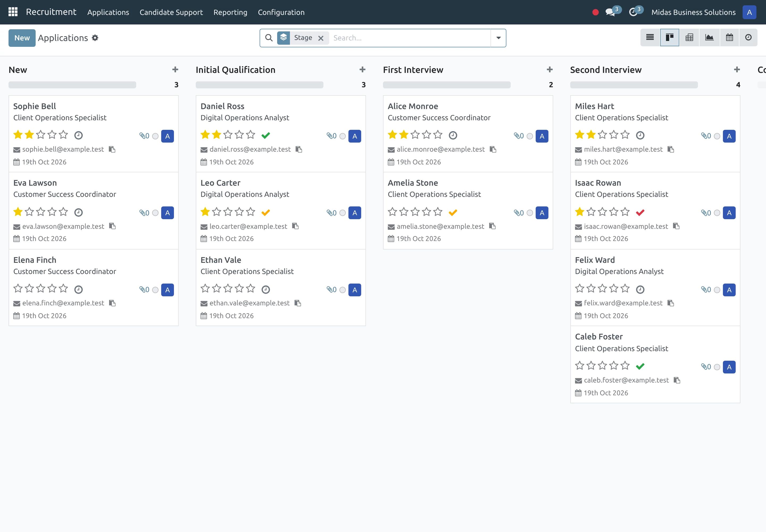Quick add in First Interview column
Image resolution: width=766 pixels, height=532 pixels.
click(x=550, y=69)
